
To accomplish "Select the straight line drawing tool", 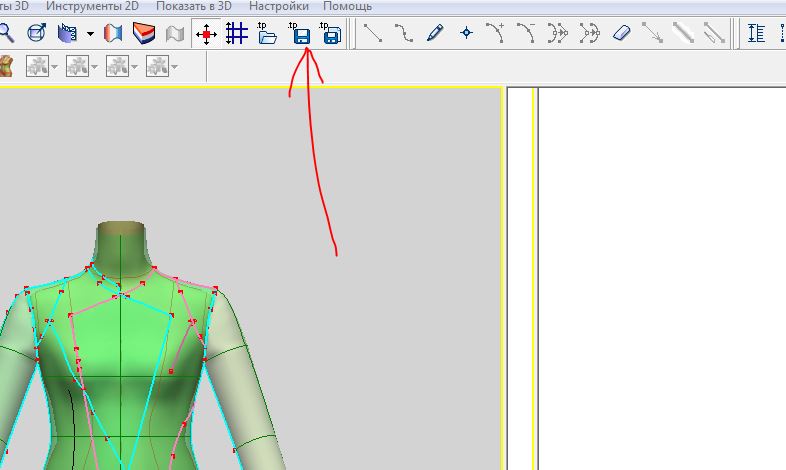I will click(x=373, y=34).
